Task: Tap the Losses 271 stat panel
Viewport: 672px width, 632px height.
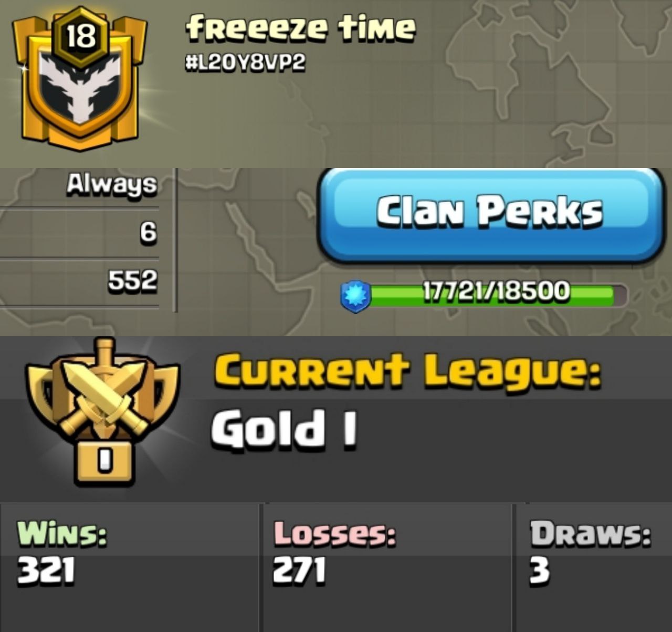Action: click(387, 567)
